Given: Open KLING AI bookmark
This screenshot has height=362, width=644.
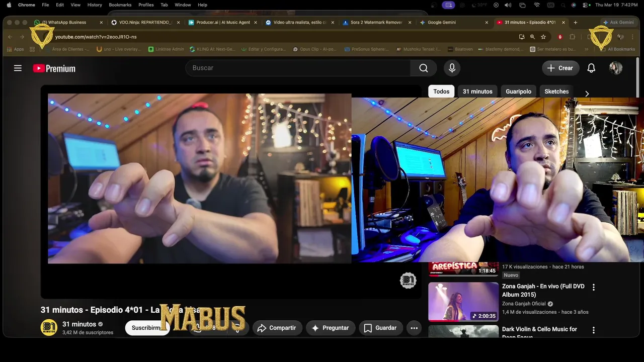Looking at the screenshot, I should (x=212, y=49).
